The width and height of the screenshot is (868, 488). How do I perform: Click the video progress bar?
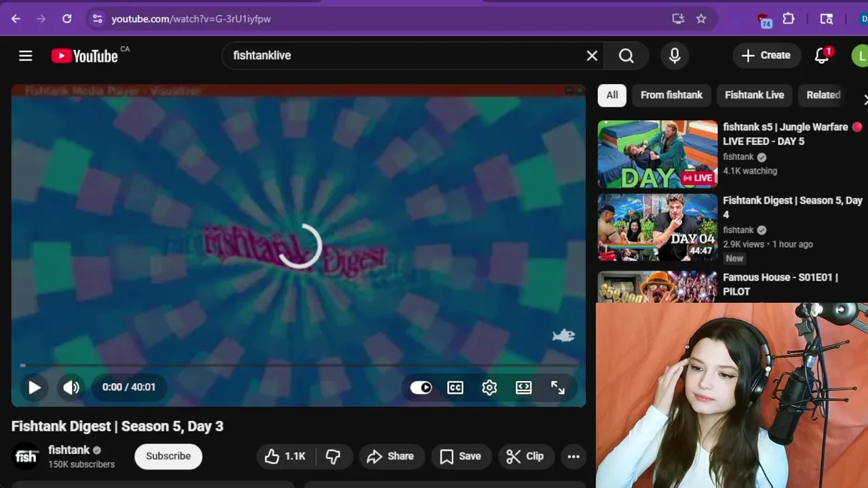pos(298,366)
